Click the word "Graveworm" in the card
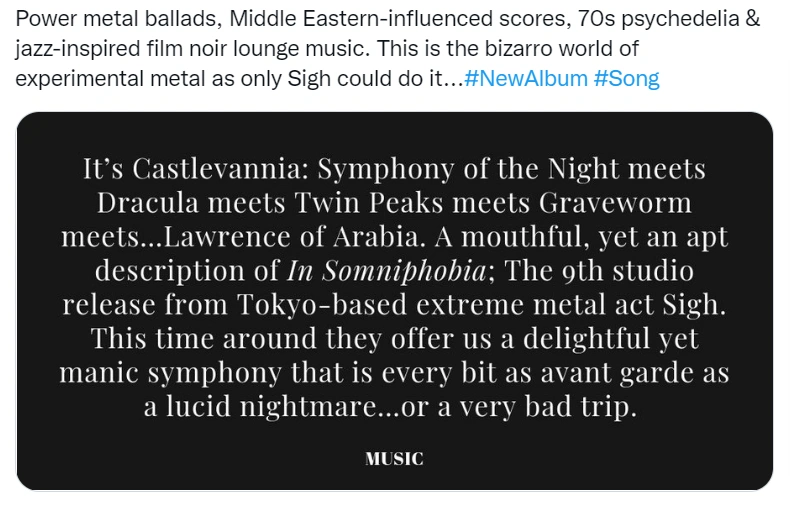Screen dimensions: 790x507 (x=615, y=203)
